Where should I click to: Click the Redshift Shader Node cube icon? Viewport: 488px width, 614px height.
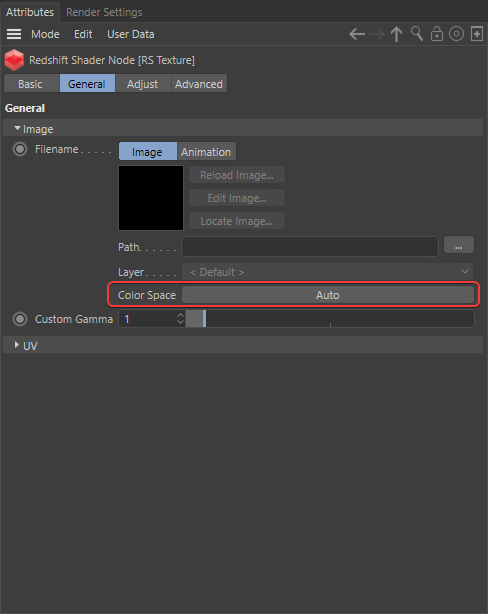[x=14, y=60]
